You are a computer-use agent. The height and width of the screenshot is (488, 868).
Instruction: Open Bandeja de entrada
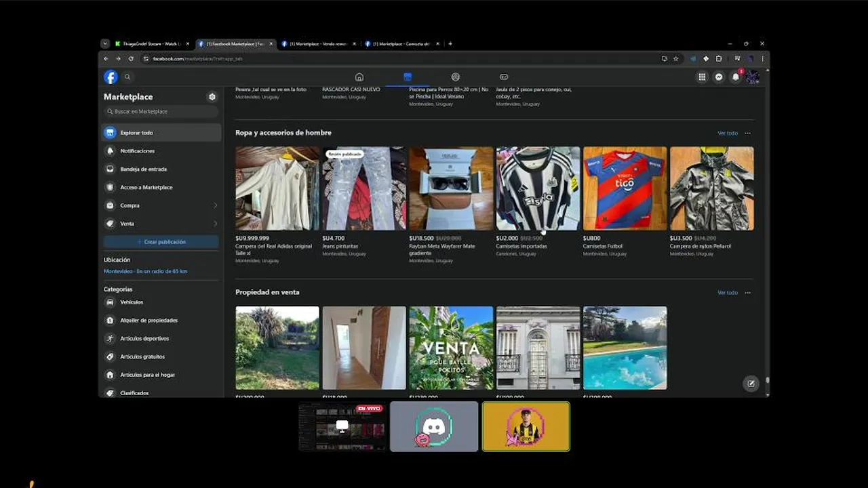[x=162, y=169]
